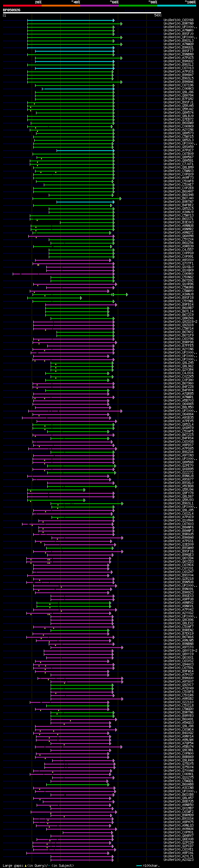Click the orange ~40% identity legend segment
Image resolution: width=199 pixels, height=868 pixels.
click(x=61, y=6)
